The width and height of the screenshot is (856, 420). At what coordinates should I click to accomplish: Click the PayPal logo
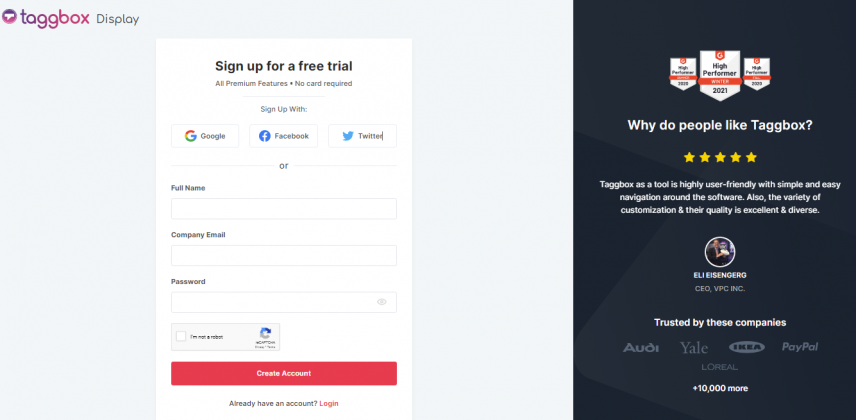(x=800, y=347)
